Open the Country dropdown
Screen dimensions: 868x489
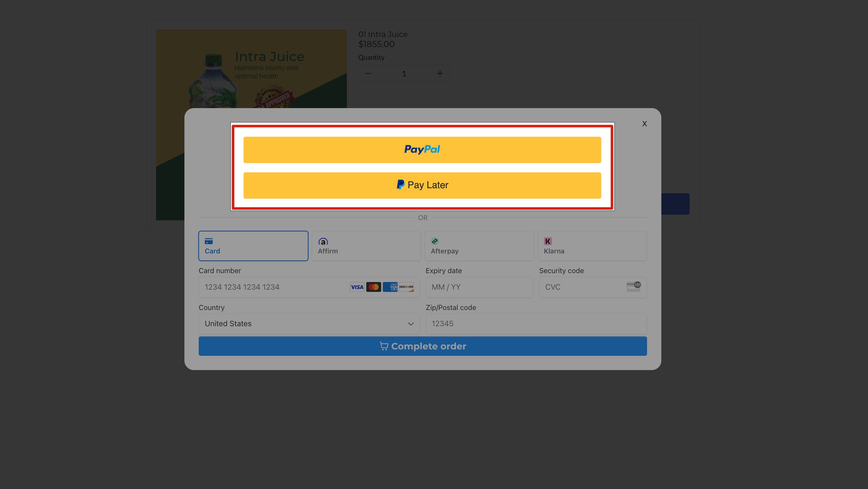pos(309,324)
